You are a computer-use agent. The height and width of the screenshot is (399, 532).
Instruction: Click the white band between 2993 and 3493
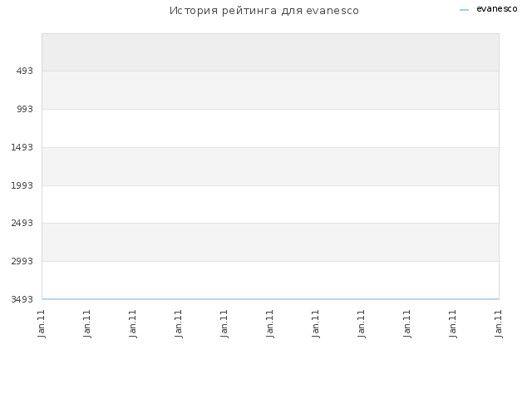point(270,280)
